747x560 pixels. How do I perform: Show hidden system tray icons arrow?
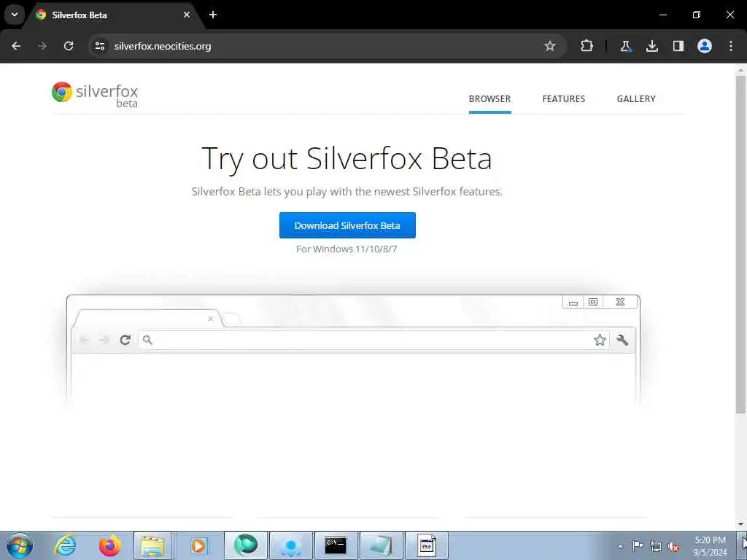pos(620,546)
